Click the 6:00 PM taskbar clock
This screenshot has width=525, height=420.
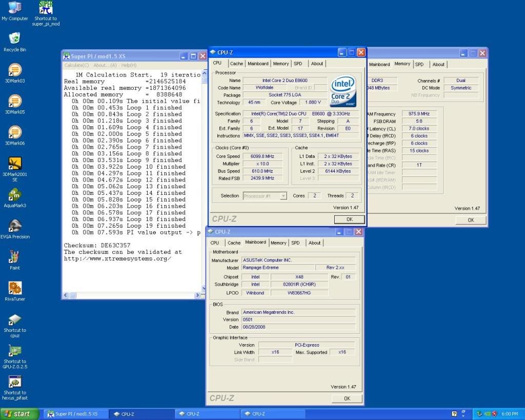510,414
